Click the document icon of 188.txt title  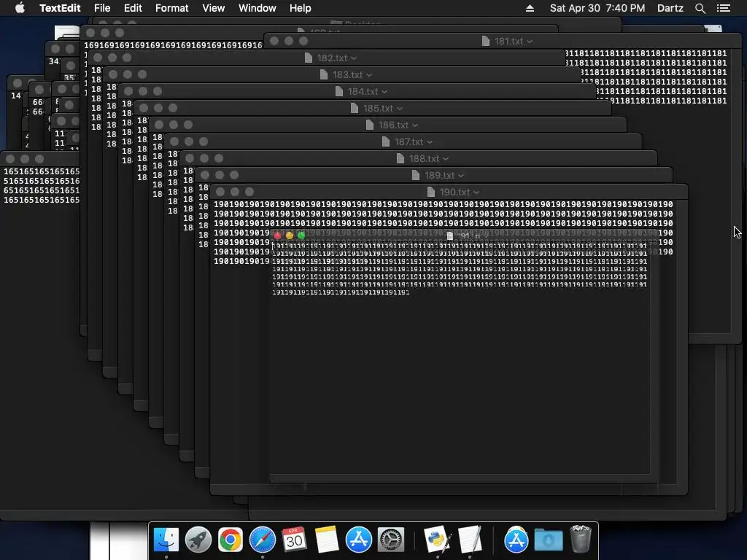click(400, 158)
